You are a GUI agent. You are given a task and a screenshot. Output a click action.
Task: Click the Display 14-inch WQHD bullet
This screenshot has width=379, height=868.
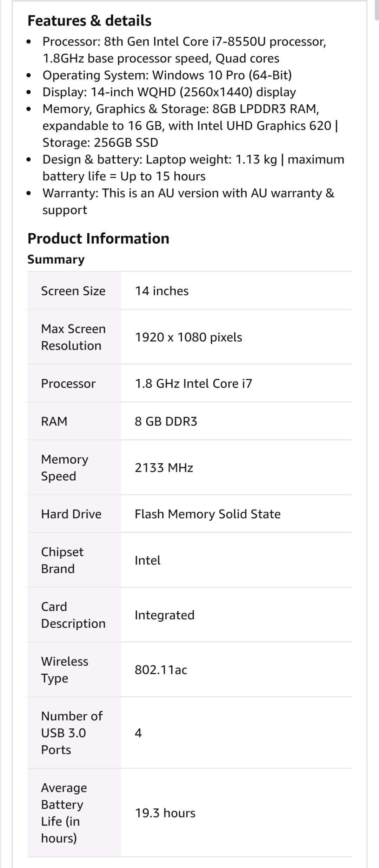[x=169, y=92]
